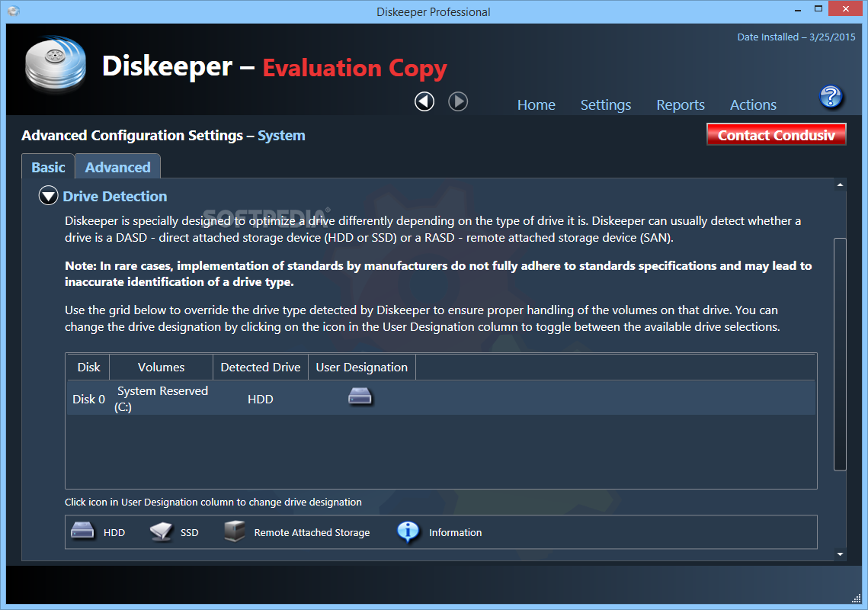Click the System link in heading

281,136
